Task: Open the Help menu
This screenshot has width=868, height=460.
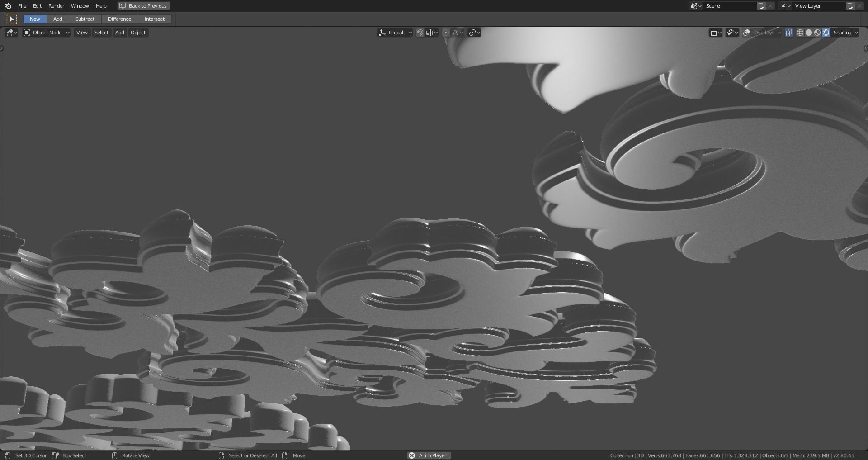Action: (x=101, y=6)
